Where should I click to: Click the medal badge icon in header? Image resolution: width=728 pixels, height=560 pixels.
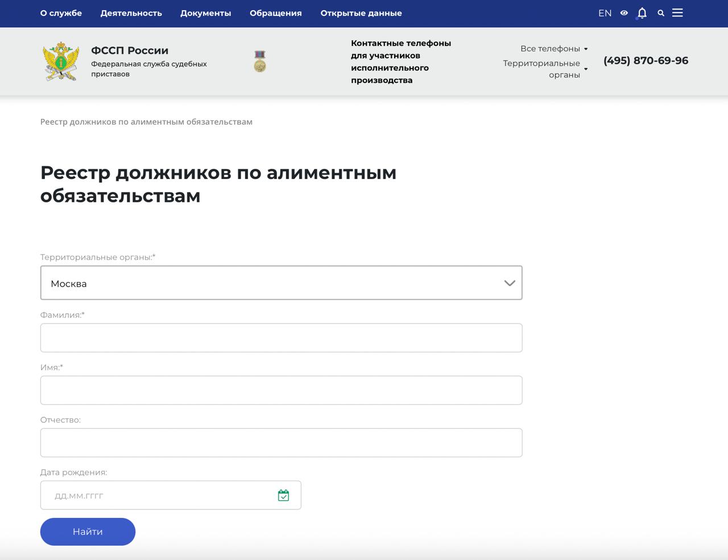coord(260,61)
